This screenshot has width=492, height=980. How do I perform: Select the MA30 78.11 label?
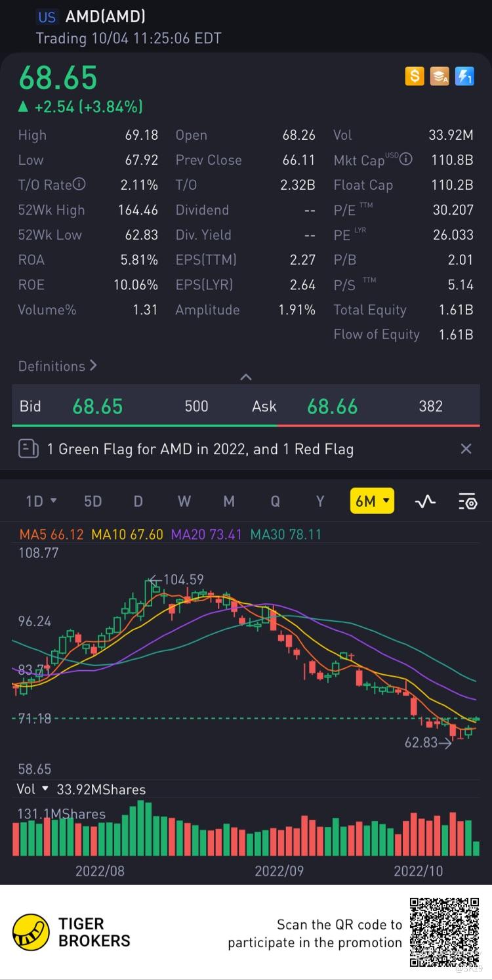coord(286,534)
